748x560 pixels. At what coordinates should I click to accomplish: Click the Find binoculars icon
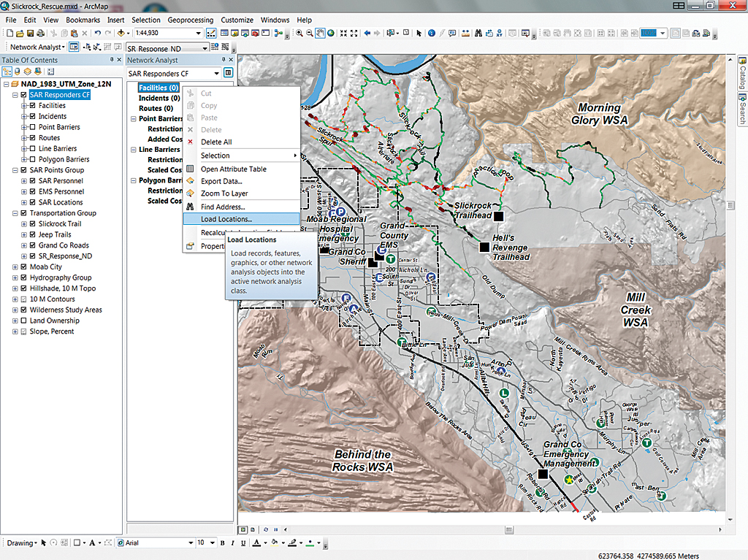click(x=478, y=34)
